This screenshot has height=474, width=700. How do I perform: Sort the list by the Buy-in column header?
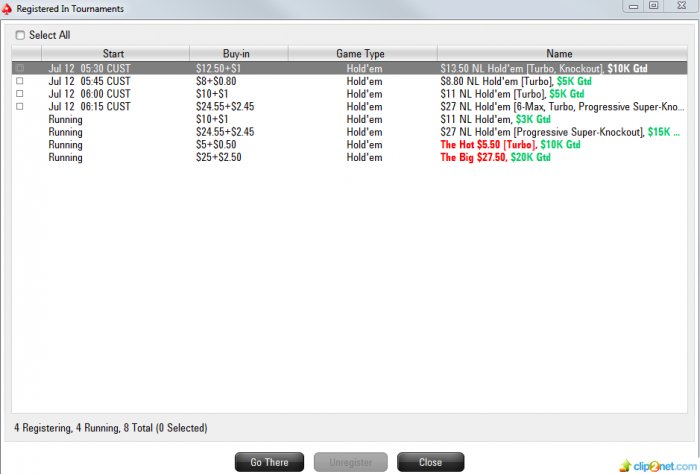(239, 54)
